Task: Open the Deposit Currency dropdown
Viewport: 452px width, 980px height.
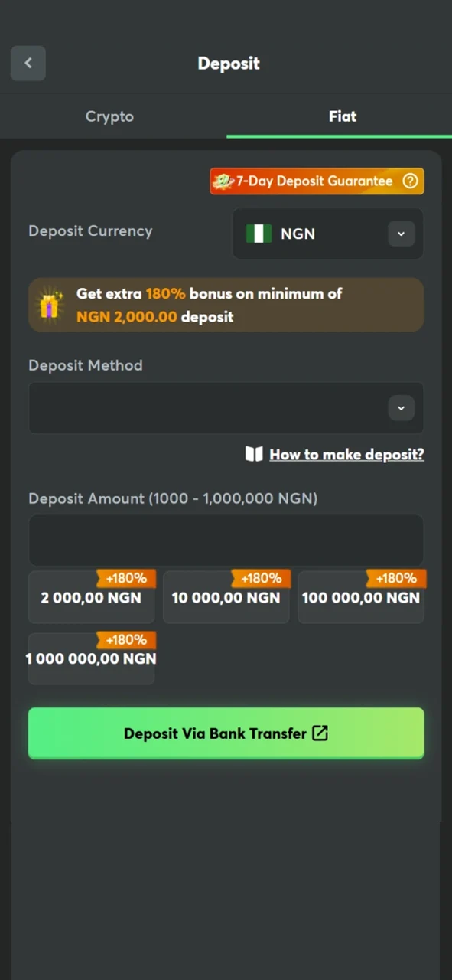Action: coord(327,234)
